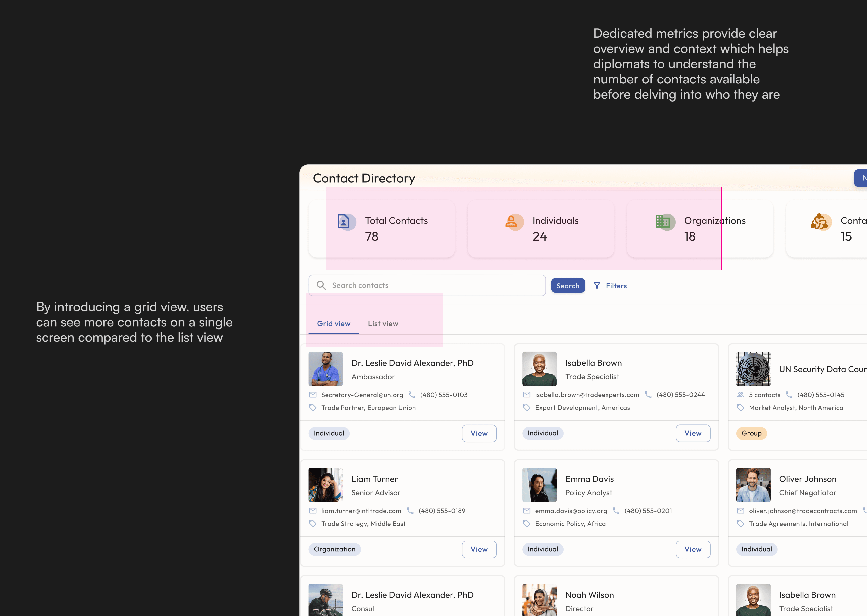
Task: View Isabella Brown's contact card
Action: click(x=693, y=433)
